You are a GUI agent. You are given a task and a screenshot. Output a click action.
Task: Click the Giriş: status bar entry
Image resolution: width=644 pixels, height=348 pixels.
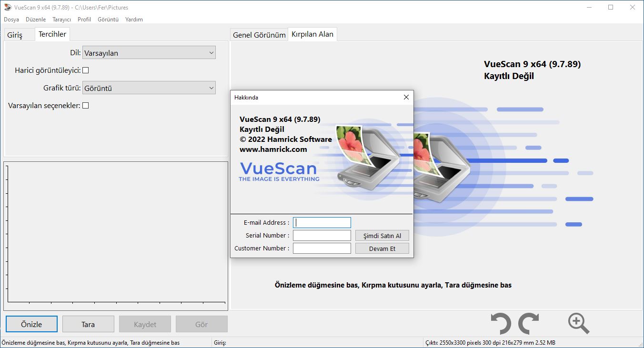220,343
